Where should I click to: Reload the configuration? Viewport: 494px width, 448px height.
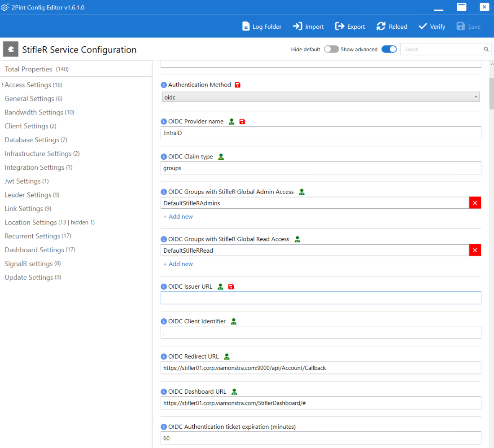[392, 26]
